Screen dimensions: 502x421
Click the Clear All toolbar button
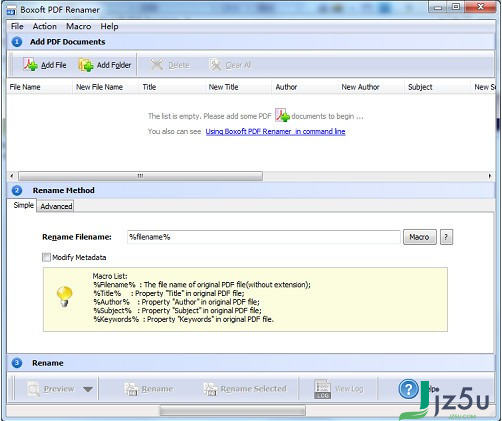pyautogui.click(x=230, y=65)
